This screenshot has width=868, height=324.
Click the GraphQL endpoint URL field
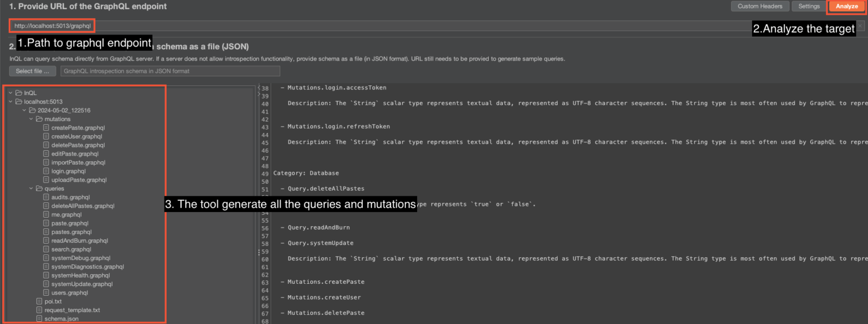click(x=396, y=26)
